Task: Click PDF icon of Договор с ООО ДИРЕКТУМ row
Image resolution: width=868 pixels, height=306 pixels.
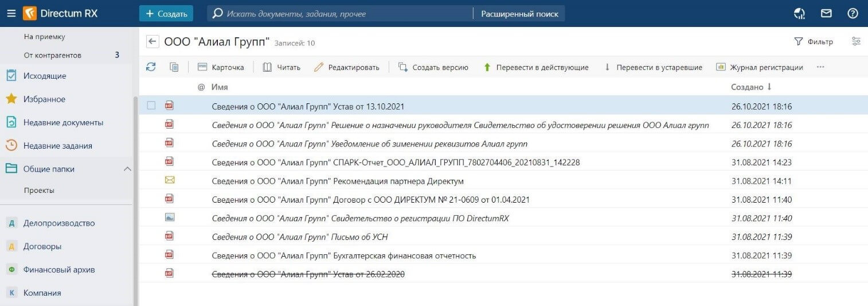Action: point(169,199)
